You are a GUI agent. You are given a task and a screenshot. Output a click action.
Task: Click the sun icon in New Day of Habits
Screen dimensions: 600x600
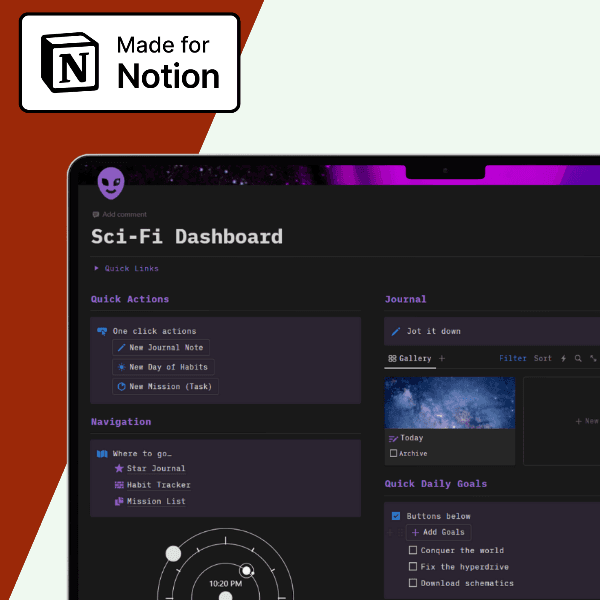[x=121, y=367]
